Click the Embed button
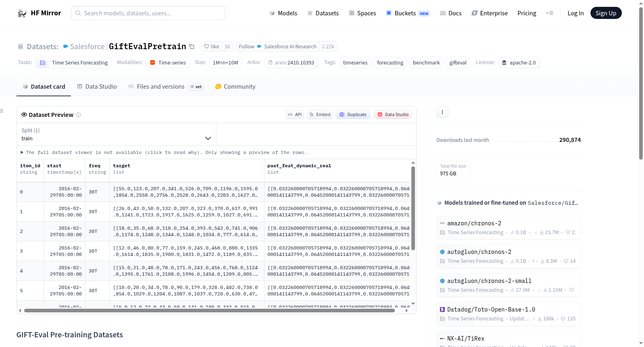Viewport: 644px width, 347px height. (320, 115)
